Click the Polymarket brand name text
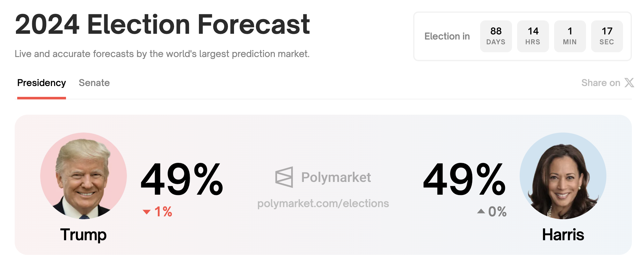Image resolution: width=644 pixels, height=267 pixels. (336, 177)
